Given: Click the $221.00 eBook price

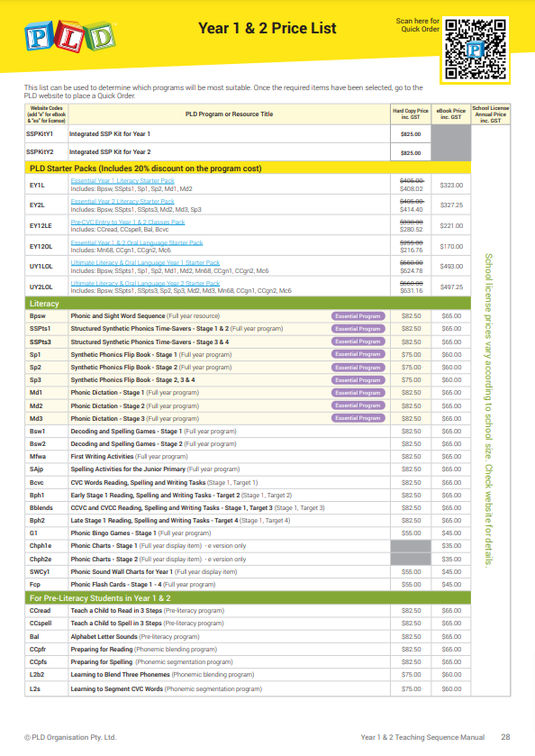Looking at the screenshot, I should tap(451, 225).
